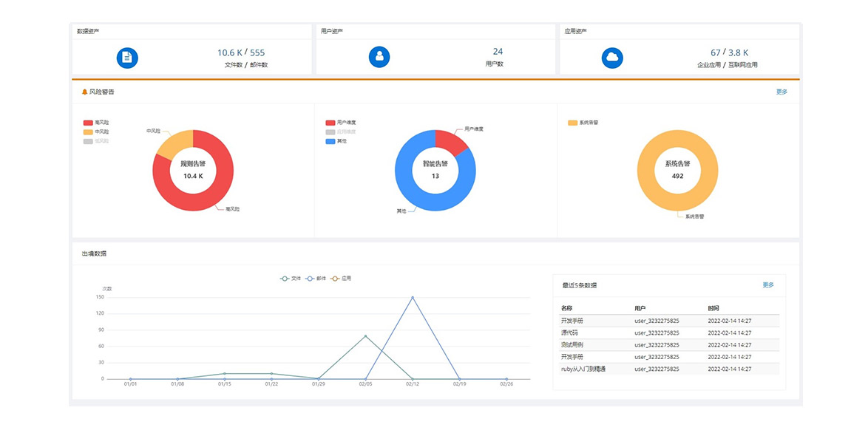Open 更多 link in 风险警告 header
This screenshot has height=433, width=868.
tap(781, 92)
